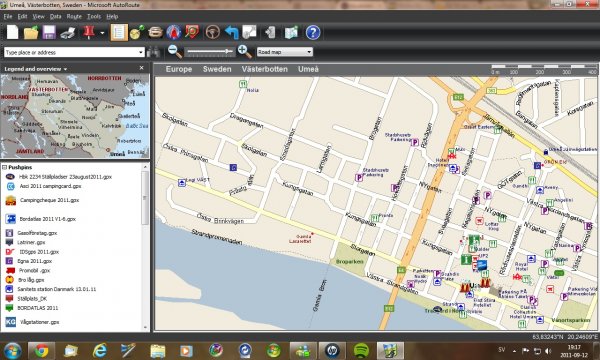Click the legend list scroll-down arrow
Image resolution: width=600 pixels, height=360 pixels.
pyautogui.click(x=145, y=327)
